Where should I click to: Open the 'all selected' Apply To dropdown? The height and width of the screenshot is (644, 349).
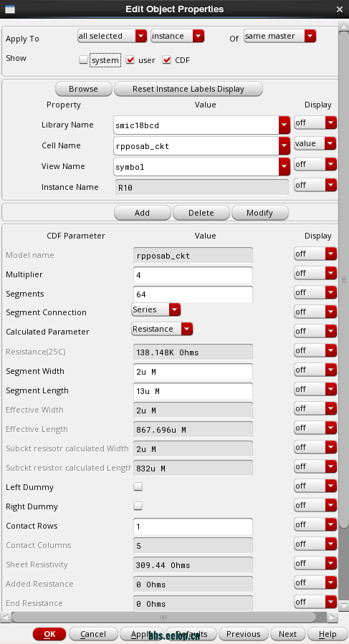(x=113, y=36)
